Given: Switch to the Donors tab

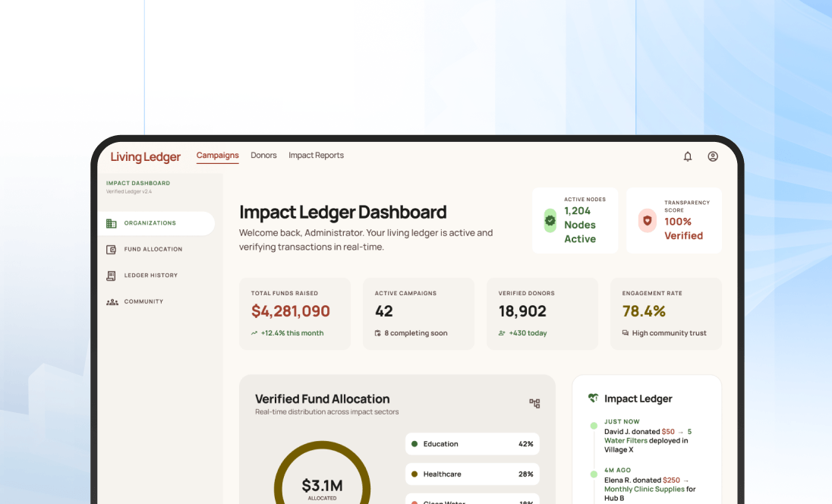Looking at the screenshot, I should 263,155.
